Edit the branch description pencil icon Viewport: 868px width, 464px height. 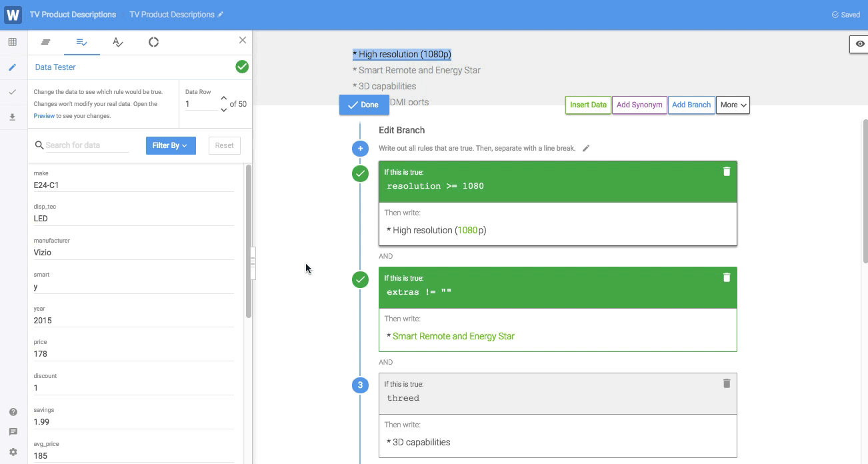(586, 148)
